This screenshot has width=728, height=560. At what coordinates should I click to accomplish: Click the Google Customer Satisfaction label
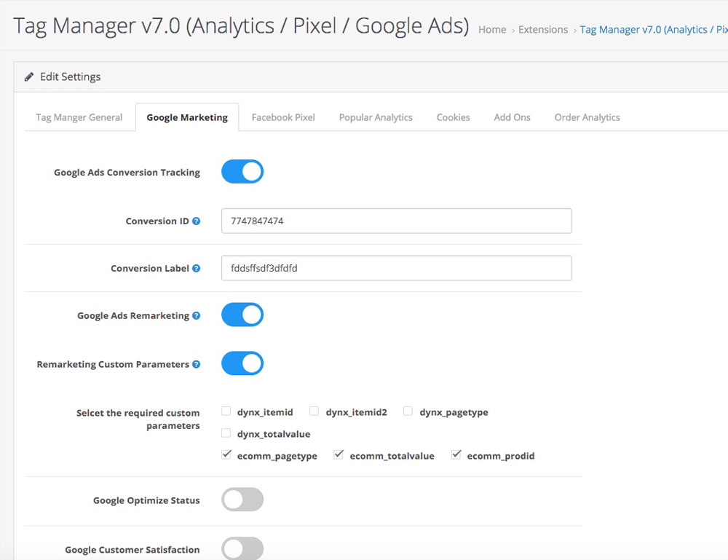pyautogui.click(x=132, y=550)
